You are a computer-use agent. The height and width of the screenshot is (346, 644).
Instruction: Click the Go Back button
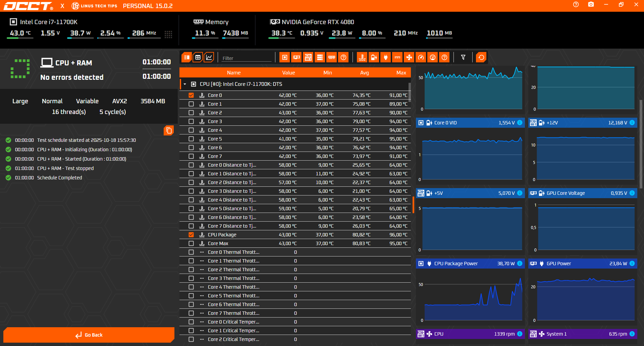(x=89, y=335)
